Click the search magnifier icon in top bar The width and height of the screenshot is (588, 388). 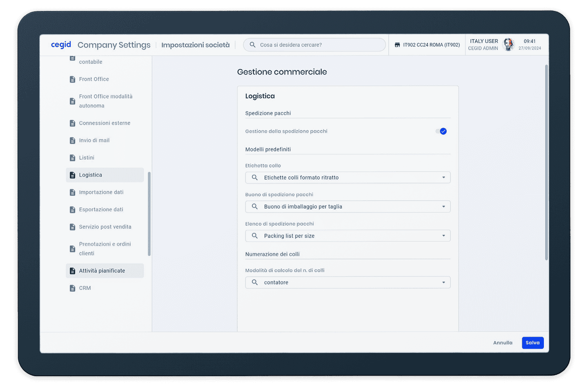252,45
